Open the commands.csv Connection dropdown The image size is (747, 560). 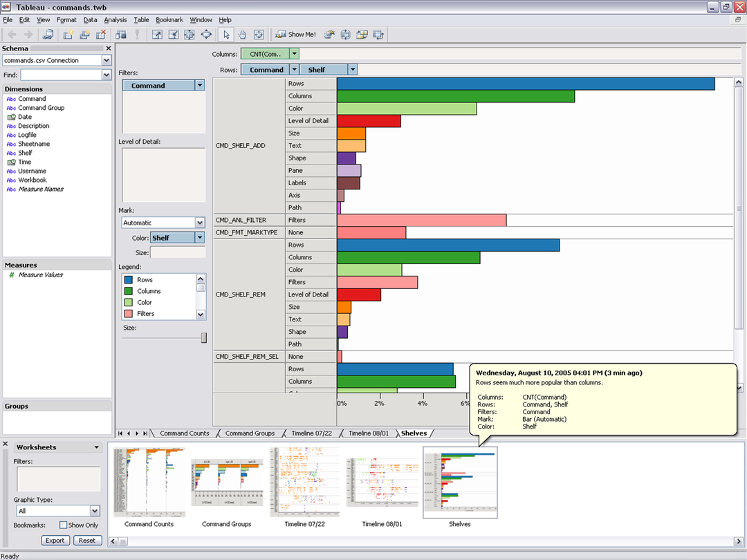106,60
